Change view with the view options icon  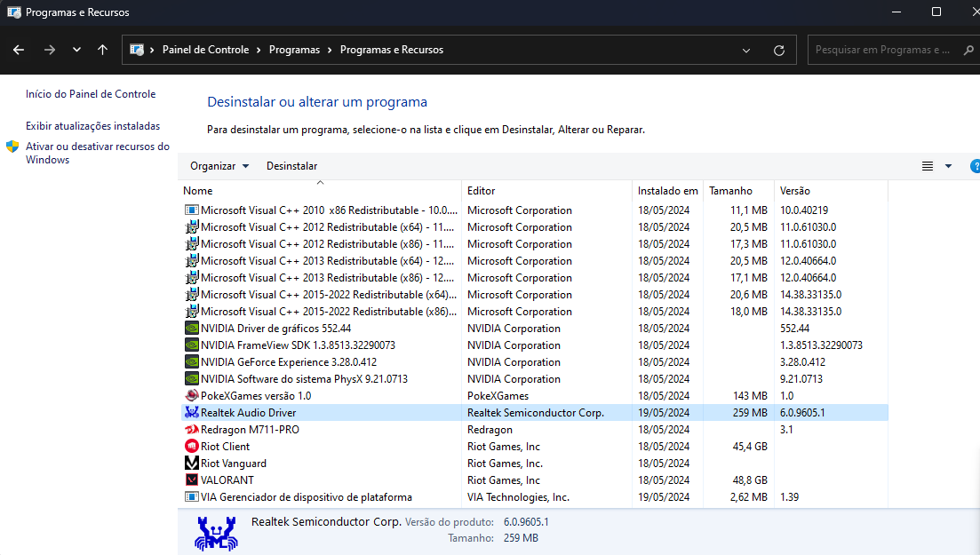928,166
